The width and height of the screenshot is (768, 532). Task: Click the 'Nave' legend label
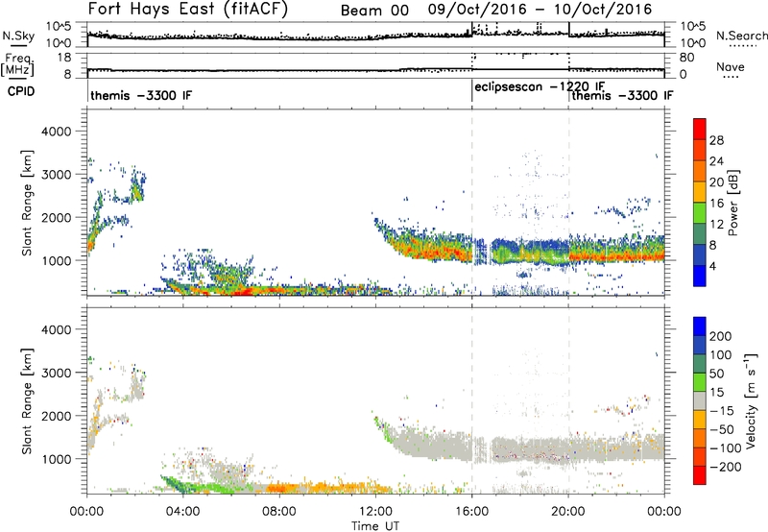[731, 66]
